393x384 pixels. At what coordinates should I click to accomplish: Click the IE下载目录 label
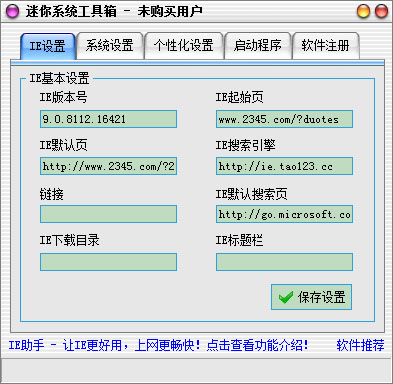click(70, 240)
